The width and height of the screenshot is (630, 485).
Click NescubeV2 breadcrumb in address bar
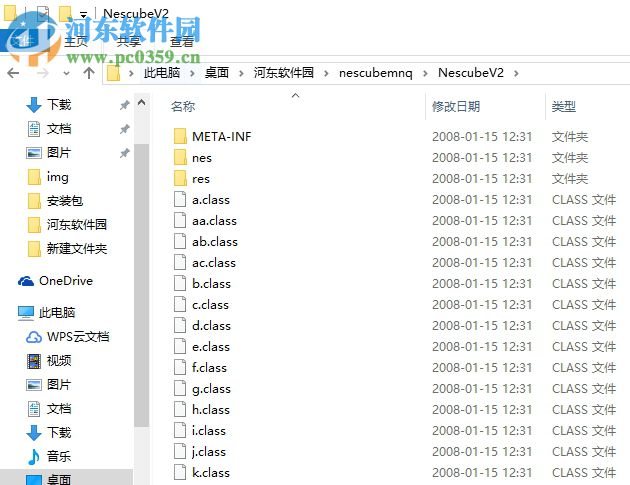[471, 73]
